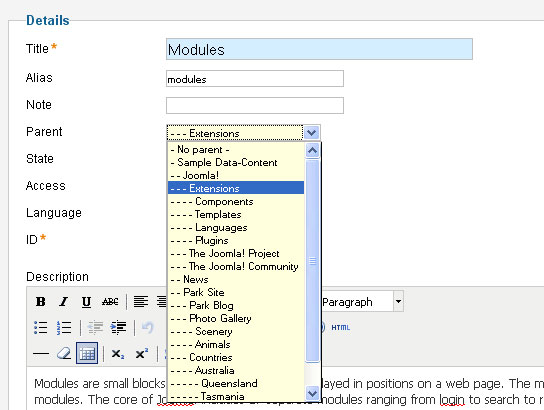Click the undo arrow icon
This screenshot has width=544, height=410.
coord(148,327)
